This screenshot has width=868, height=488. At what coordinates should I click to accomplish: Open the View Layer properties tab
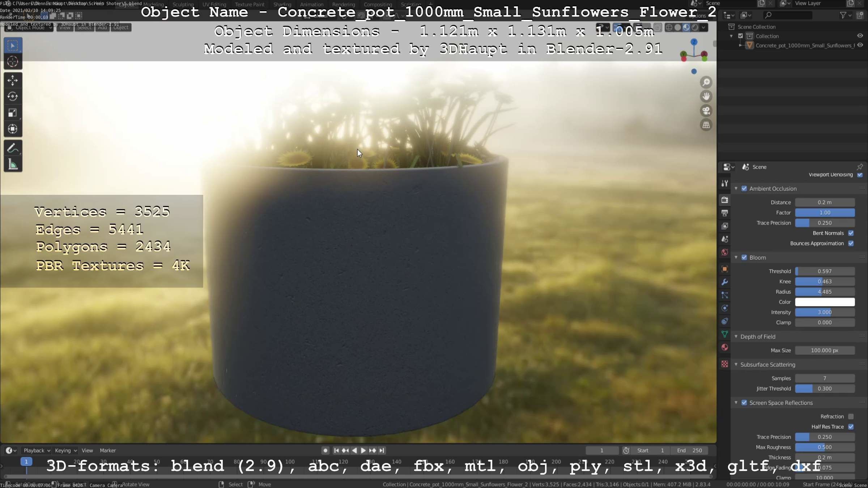tap(724, 226)
